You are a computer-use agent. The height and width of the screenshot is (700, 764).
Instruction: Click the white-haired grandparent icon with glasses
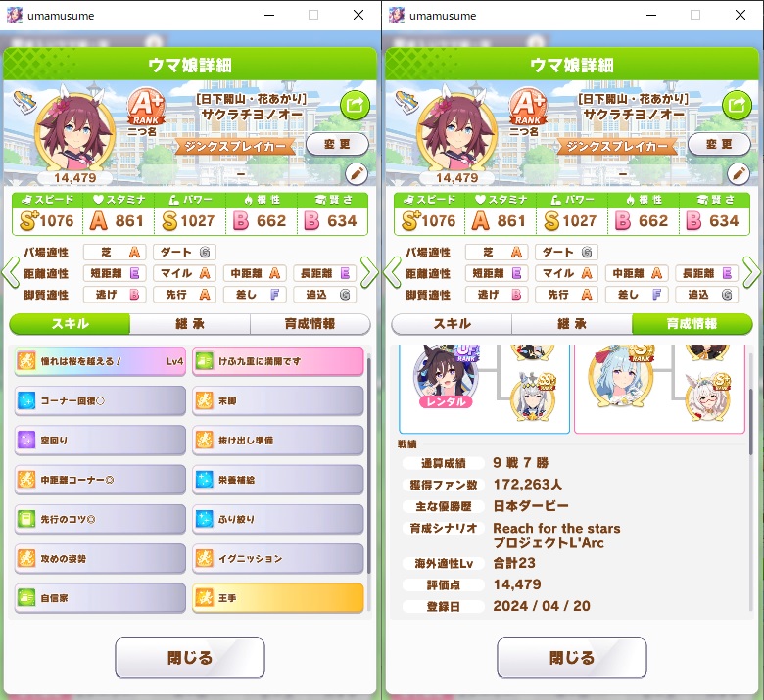tap(707, 397)
